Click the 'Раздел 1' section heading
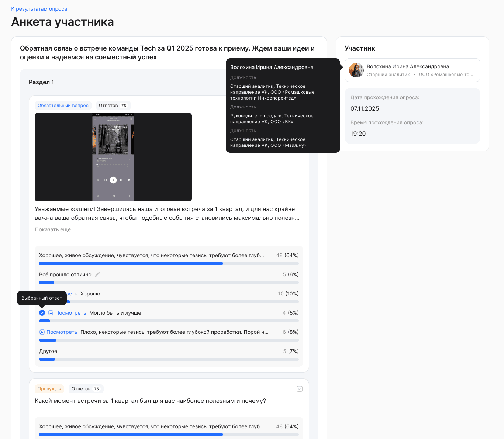This screenshot has width=504, height=439. [x=41, y=82]
